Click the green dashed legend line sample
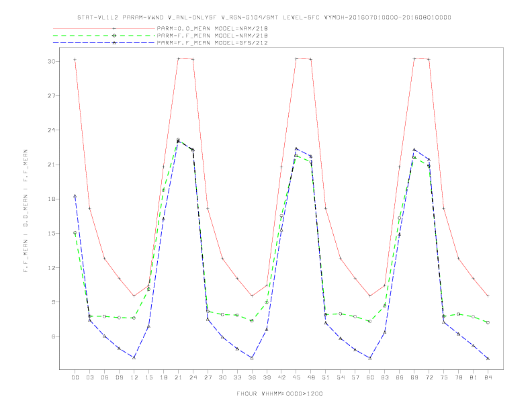The image size is (532, 411). (104, 36)
